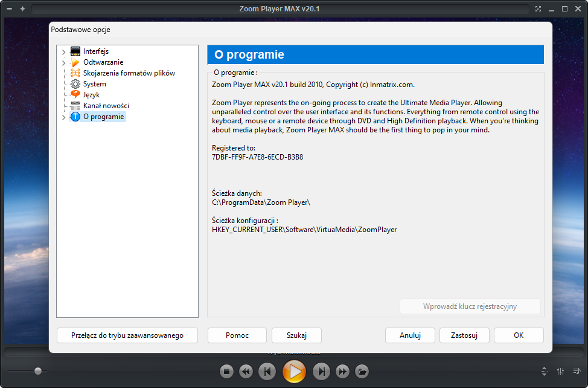Select System in the options tree
588x388 pixels.
click(x=95, y=84)
